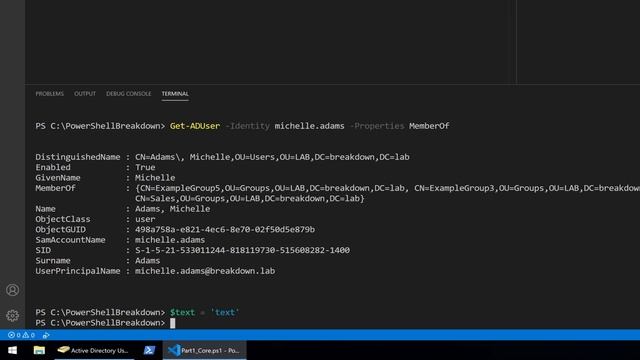The height and width of the screenshot is (360, 640).
Task: Switch to the OUTPUT panel tab
Action: pos(85,94)
